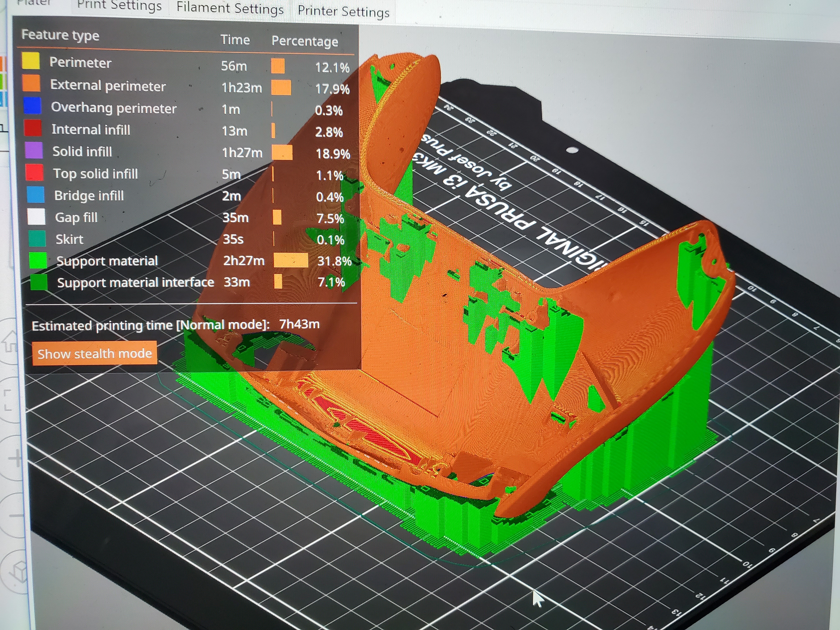The image size is (840, 630).
Task: Toggle Solid infill feature visibility
Action: click(x=82, y=151)
